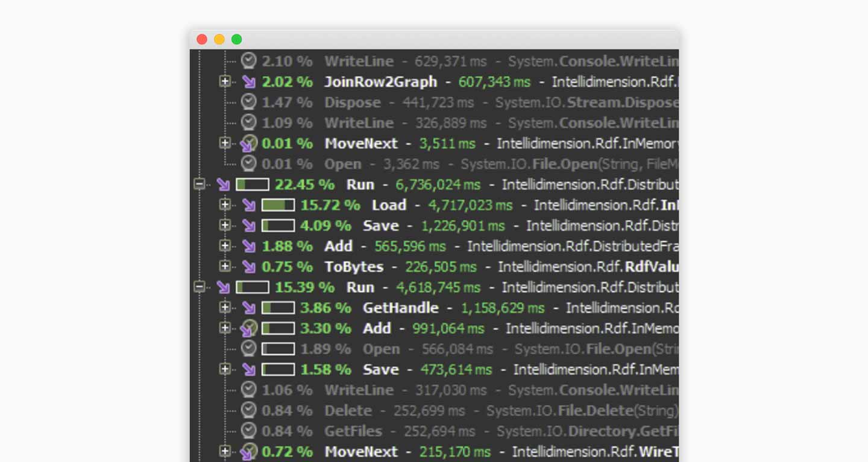Screen dimensions: 868x462
Task: Expand the MoveNext 0.01 % node
Action: point(225,143)
